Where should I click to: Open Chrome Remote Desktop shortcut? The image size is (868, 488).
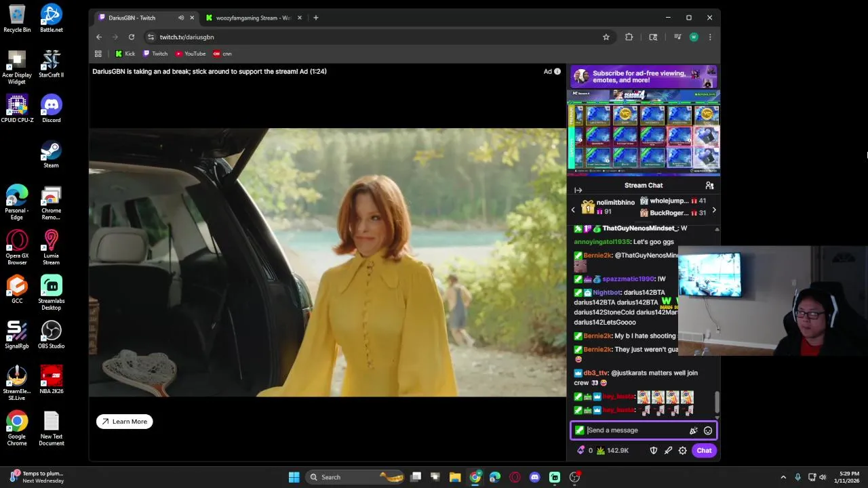pyautogui.click(x=52, y=203)
